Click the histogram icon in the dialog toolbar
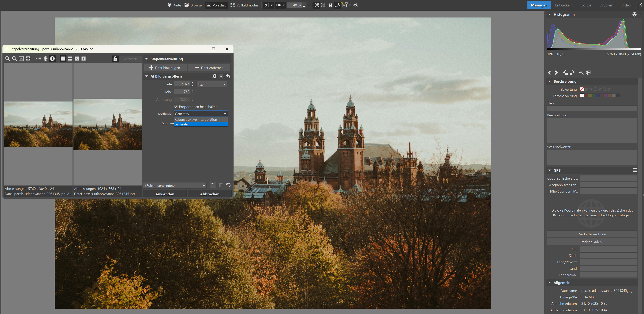644x314 pixels. tap(39, 59)
